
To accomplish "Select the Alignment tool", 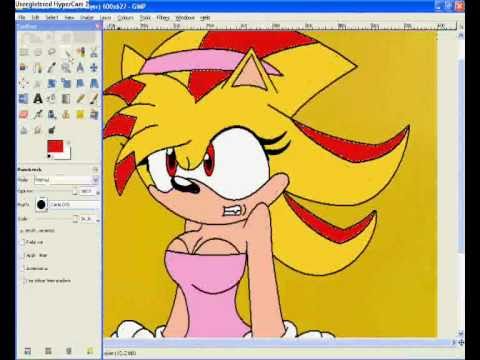I will point(24,83).
